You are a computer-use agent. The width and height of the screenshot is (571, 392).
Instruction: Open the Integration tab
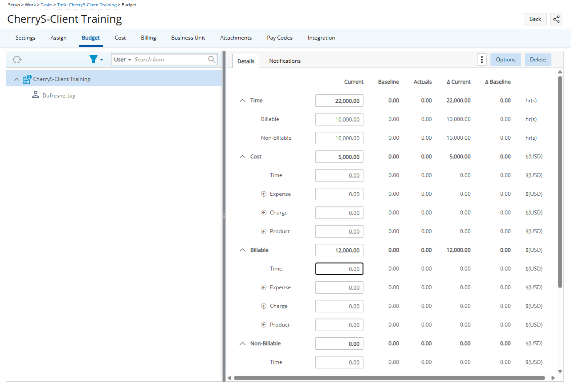(321, 38)
